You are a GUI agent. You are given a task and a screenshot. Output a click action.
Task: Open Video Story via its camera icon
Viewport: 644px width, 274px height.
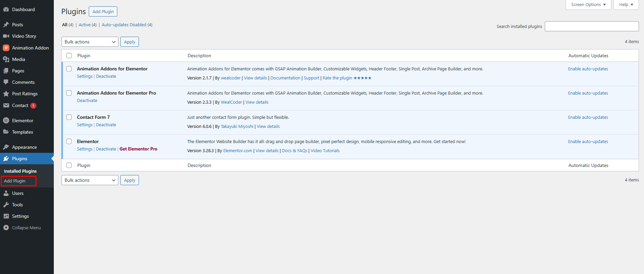[6, 36]
